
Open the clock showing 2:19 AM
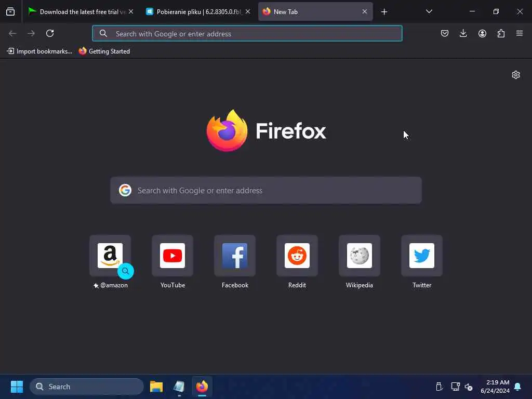click(495, 387)
